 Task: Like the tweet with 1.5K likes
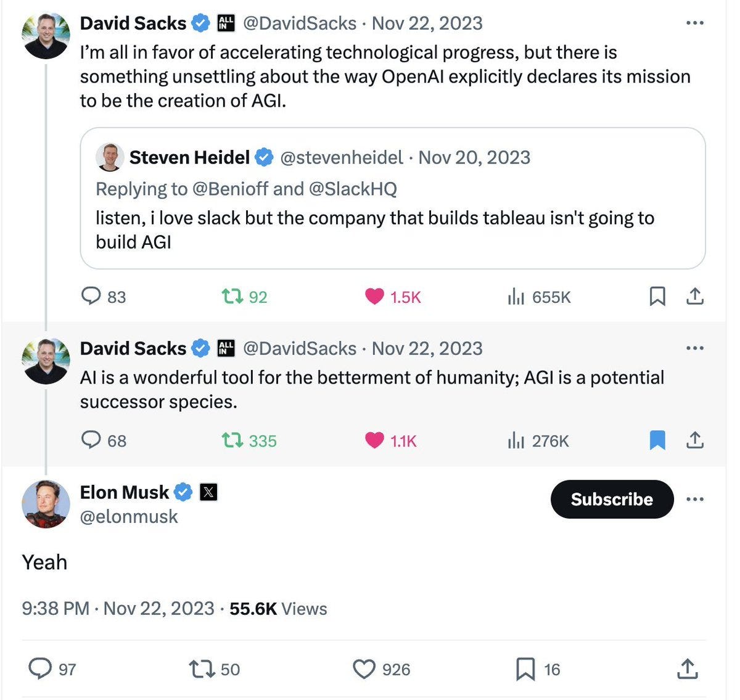click(393, 297)
